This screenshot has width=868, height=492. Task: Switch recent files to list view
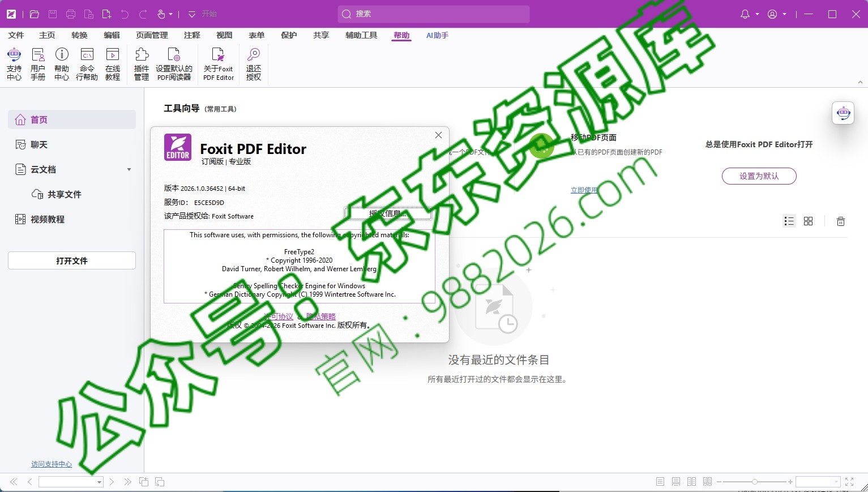point(789,221)
